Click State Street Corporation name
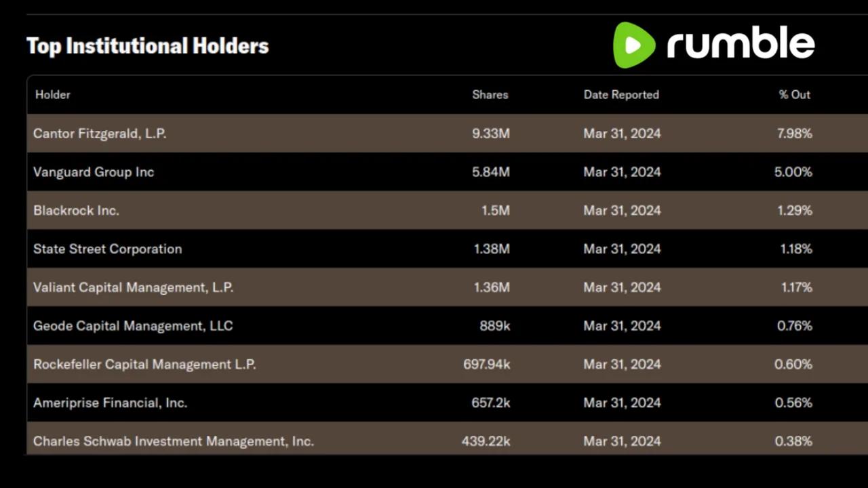Screen dimensions: 868x488 107,249
